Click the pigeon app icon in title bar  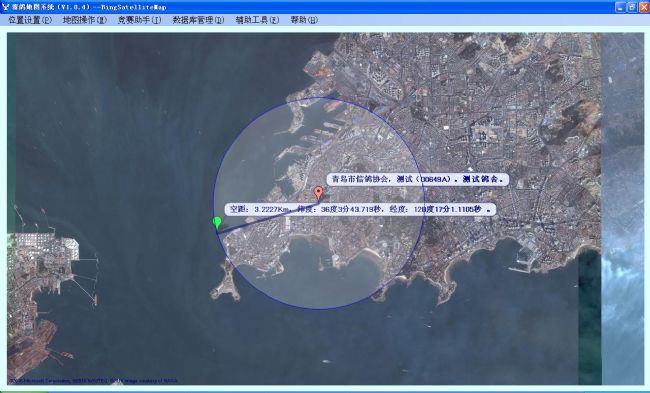tap(5, 7)
